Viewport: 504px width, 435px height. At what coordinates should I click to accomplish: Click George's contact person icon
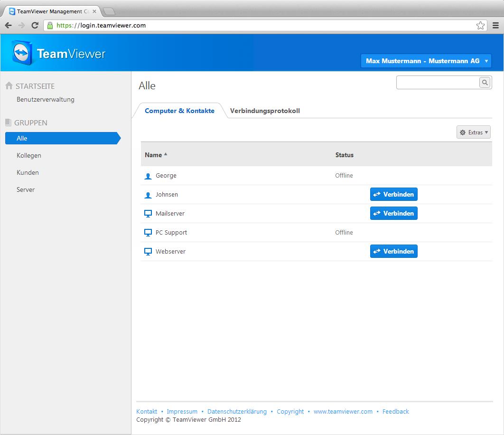click(148, 176)
